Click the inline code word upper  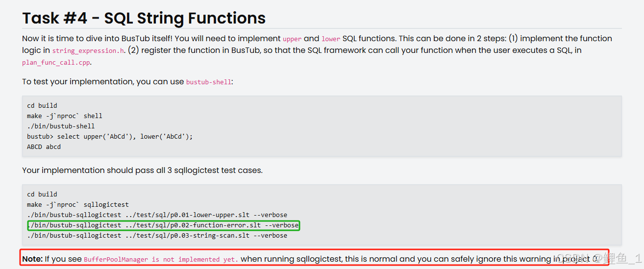click(292, 39)
